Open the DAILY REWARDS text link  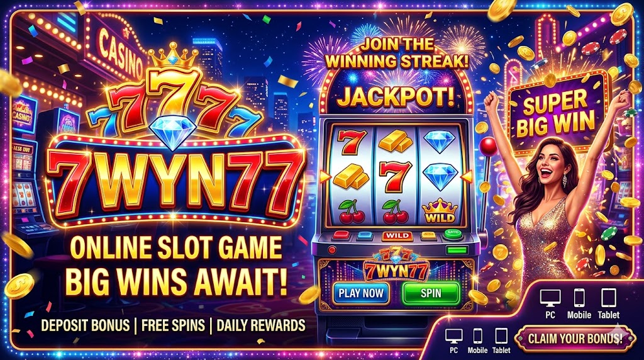click(261, 325)
